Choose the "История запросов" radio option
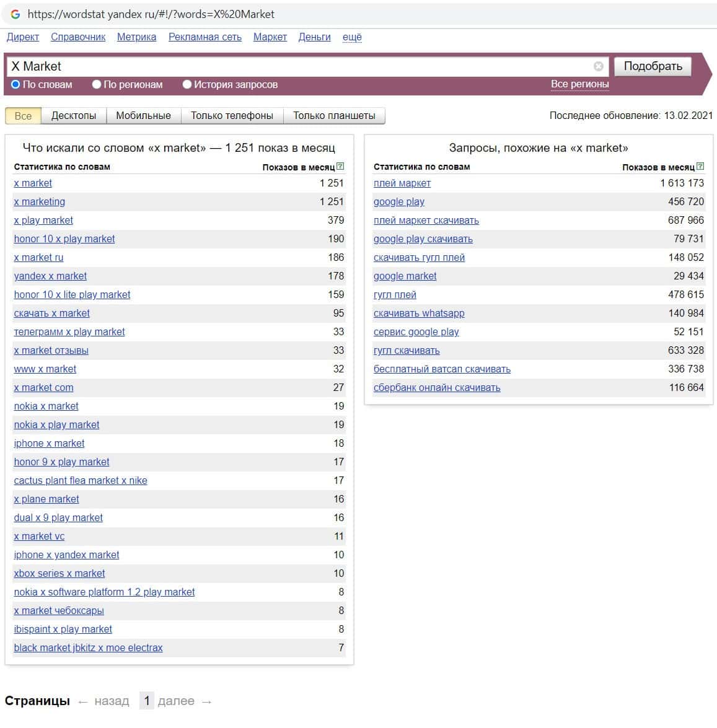 click(x=187, y=84)
